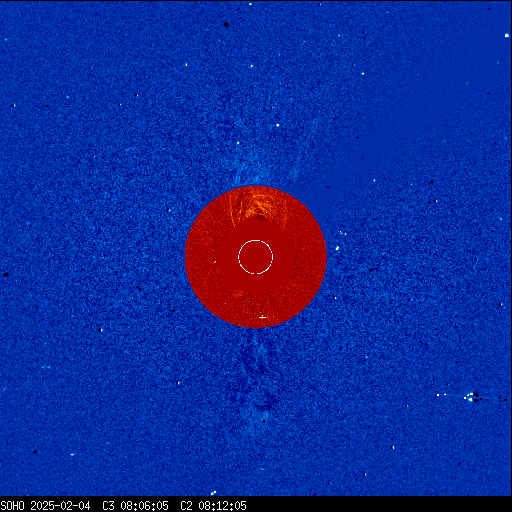Click the bright double star right of red disk
This screenshot has height=512, width=512.
point(337,248)
